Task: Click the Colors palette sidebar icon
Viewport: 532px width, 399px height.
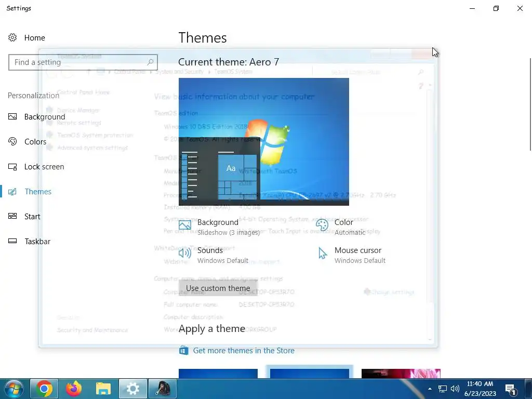Action: click(x=12, y=141)
